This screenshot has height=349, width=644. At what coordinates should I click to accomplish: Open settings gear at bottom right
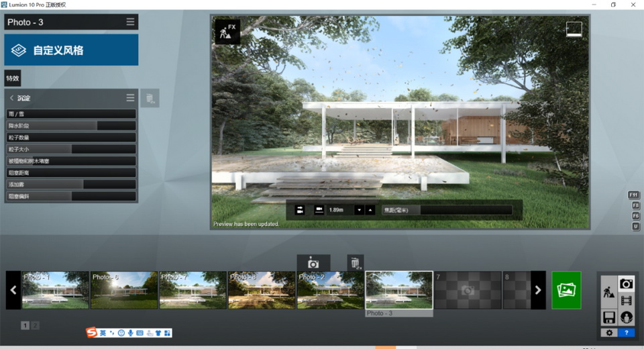pyautogui.click(x=609, y=333)
